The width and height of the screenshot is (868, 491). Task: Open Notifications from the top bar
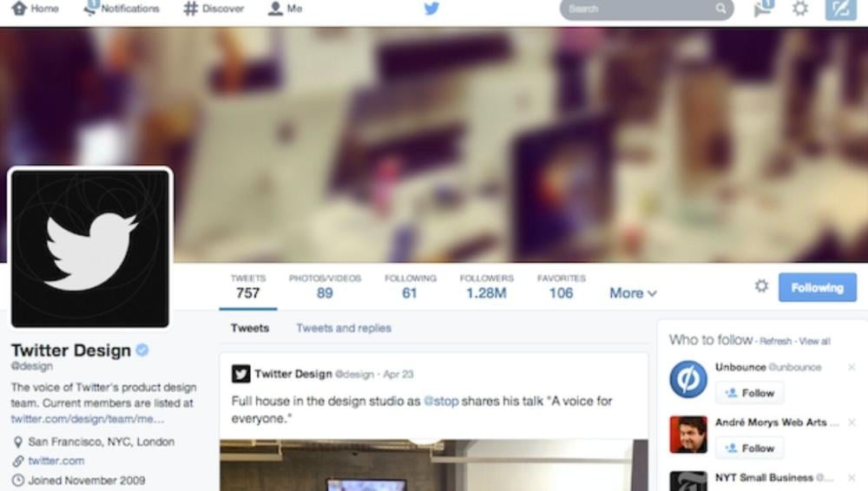122,9
